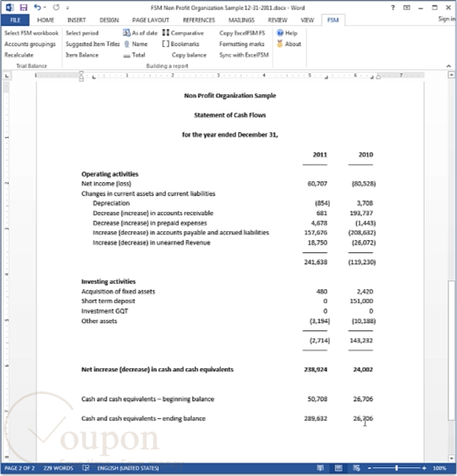Viewport: 457px width, 476px height.
Task: Click the zoom slider handle
Action: [x=397, y=468]
